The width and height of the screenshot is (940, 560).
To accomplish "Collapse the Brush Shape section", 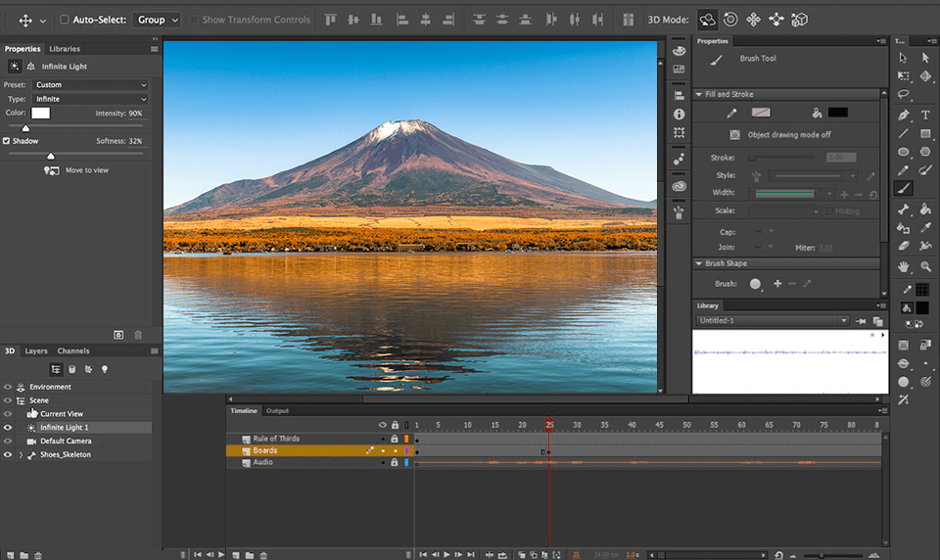I will pyautogui.click(x=699, y=263).
